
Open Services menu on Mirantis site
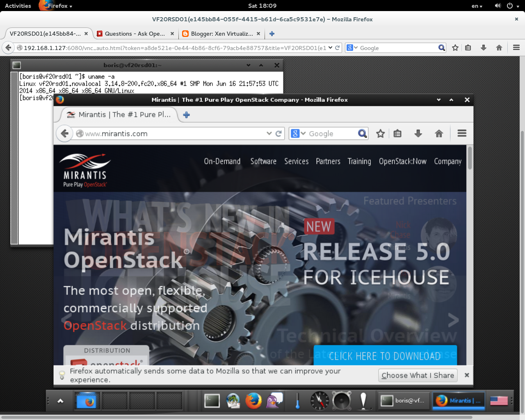click(297, 161)
